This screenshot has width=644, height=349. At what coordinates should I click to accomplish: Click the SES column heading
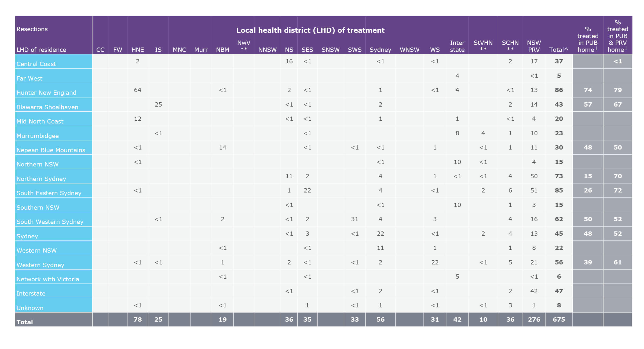point(307,49)
